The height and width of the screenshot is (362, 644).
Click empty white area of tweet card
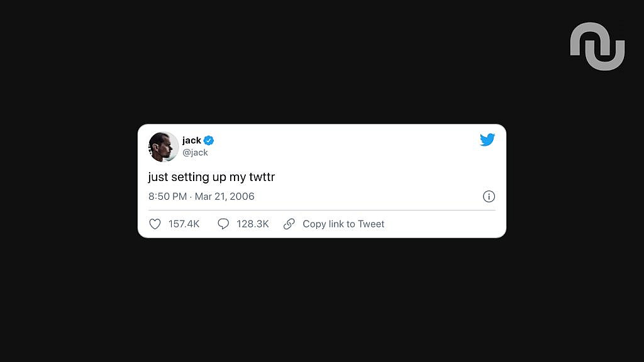(370, 164)
